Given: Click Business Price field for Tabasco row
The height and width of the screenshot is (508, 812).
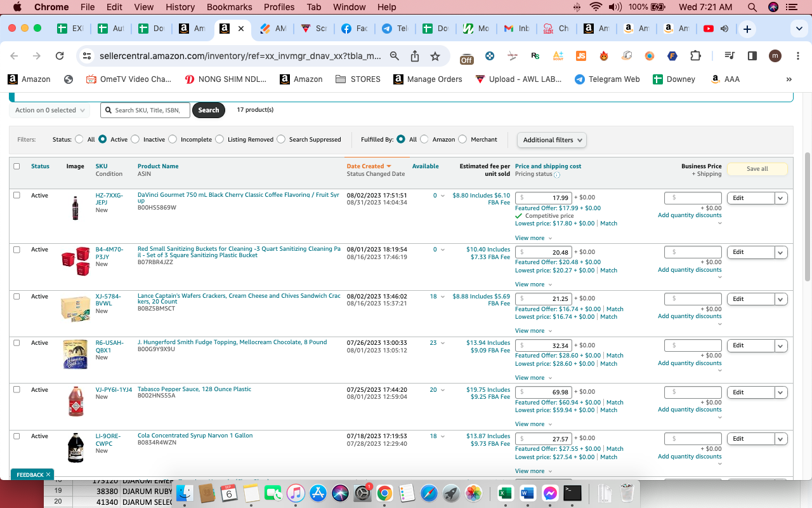Looking at the screenshot, I should pyautogui.click(x=693, y=392).
